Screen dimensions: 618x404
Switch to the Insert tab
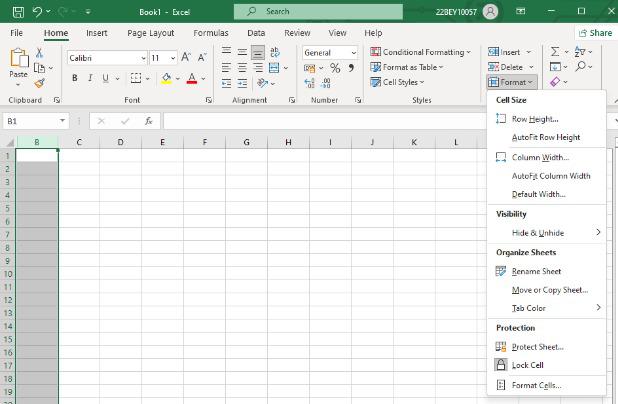[x=97, y=33]
